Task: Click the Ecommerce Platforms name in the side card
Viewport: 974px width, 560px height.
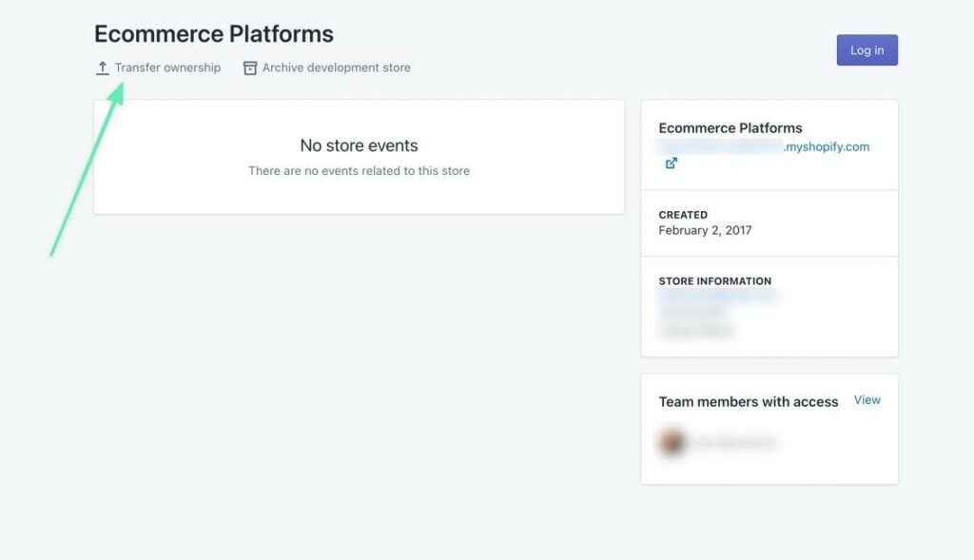Action: (x=730, y=128)
